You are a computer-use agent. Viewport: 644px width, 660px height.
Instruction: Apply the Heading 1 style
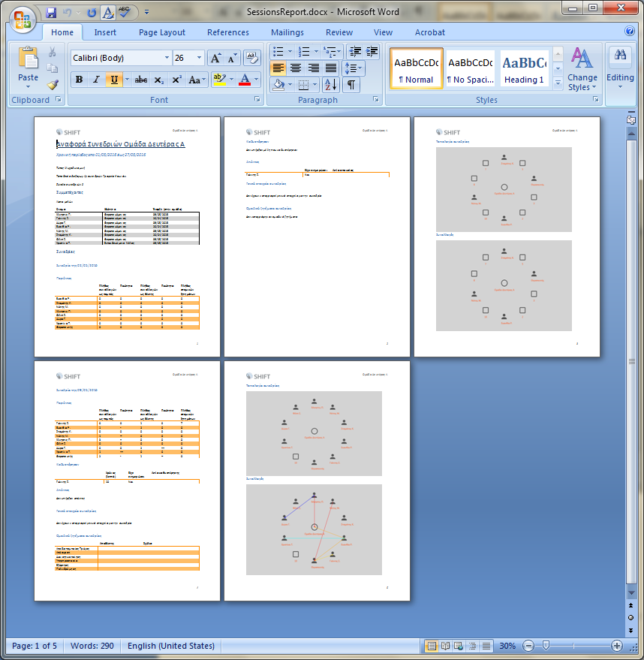[x=524, y=68]
